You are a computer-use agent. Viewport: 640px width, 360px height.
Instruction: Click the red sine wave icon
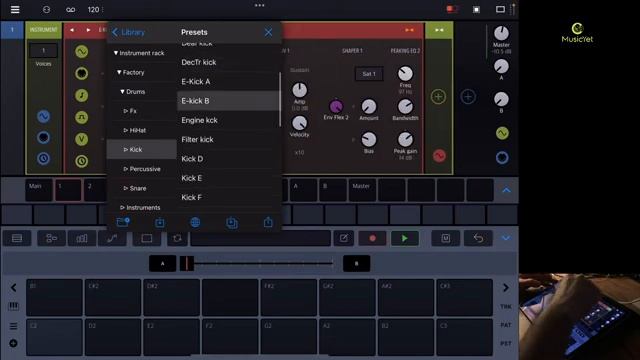pos(439,156)
